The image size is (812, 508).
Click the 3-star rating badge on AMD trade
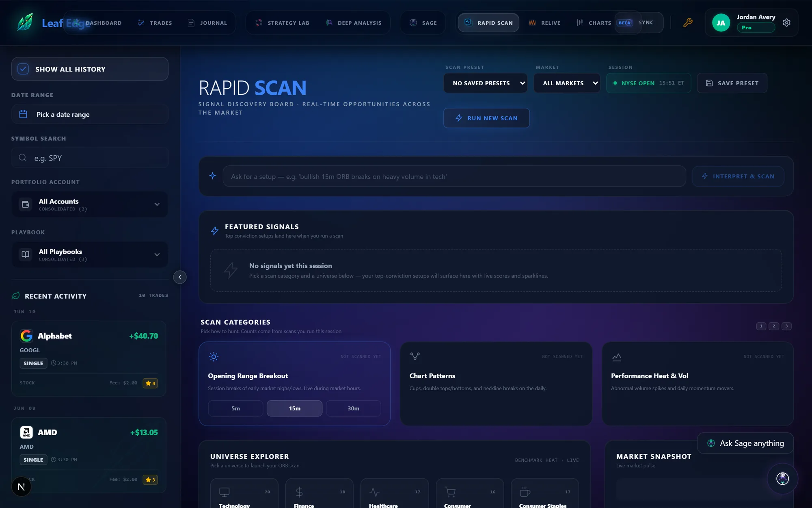(x=150, y=480)
